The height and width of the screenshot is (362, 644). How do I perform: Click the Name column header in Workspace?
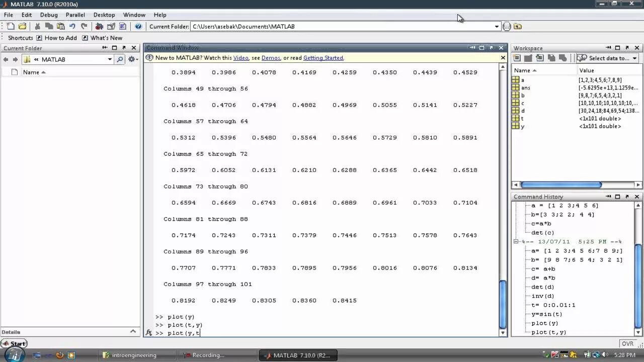point(543,70)
